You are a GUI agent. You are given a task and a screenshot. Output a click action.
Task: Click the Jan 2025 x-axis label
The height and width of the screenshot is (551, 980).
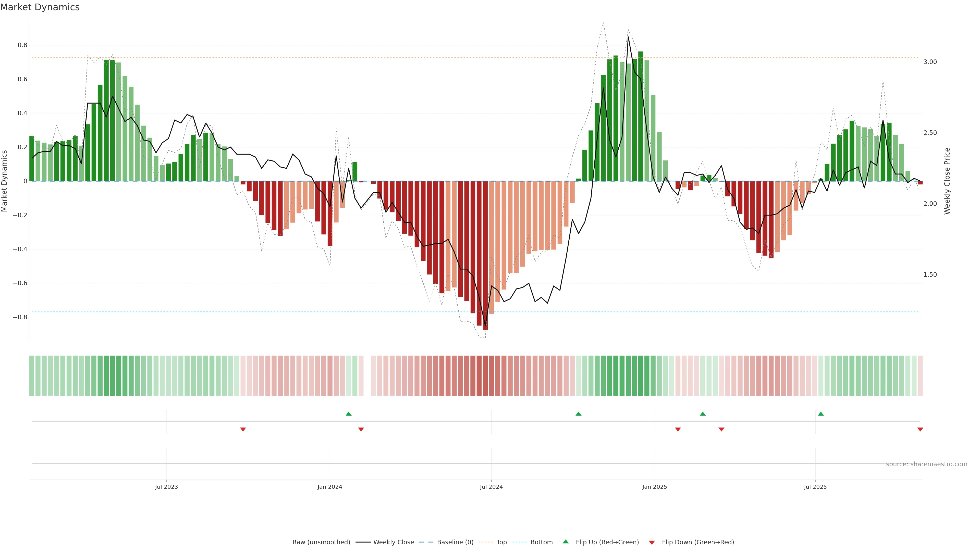click(654, 487)
